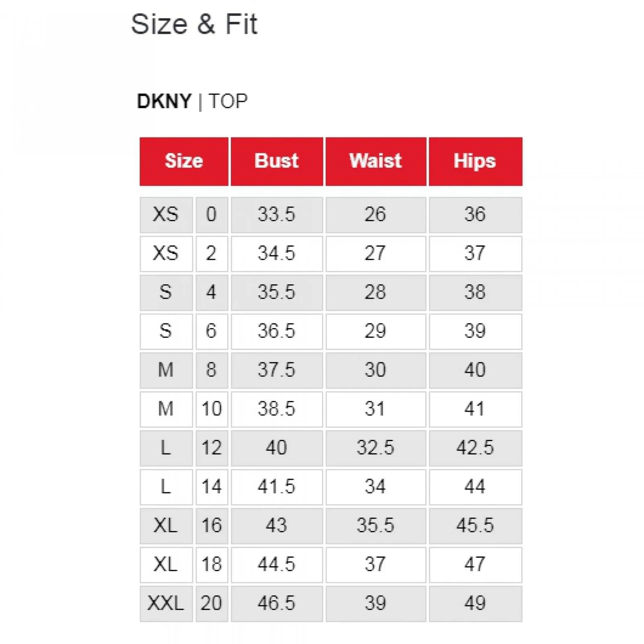The height and width of the screenshot is (644, 644).
Task: Click bust value 46.5
Action: pyautogui.click(x=277, y=604)
